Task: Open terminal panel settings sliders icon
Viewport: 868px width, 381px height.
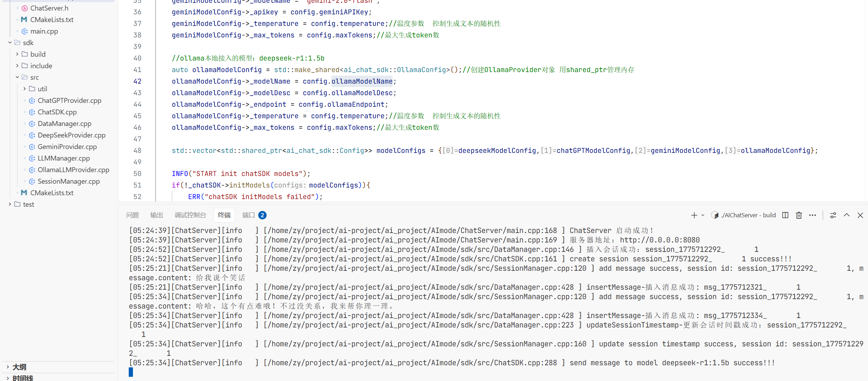Action: [x=833, y=215]
